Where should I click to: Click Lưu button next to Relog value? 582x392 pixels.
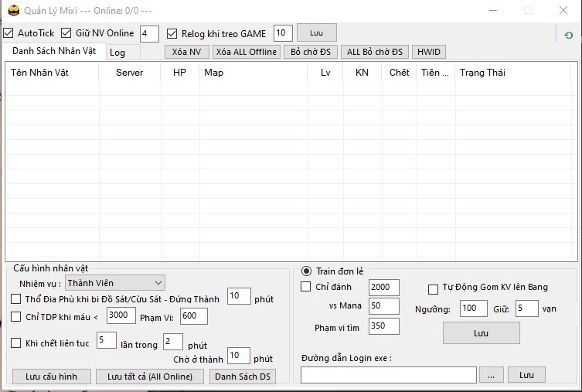tap(317, 33)
